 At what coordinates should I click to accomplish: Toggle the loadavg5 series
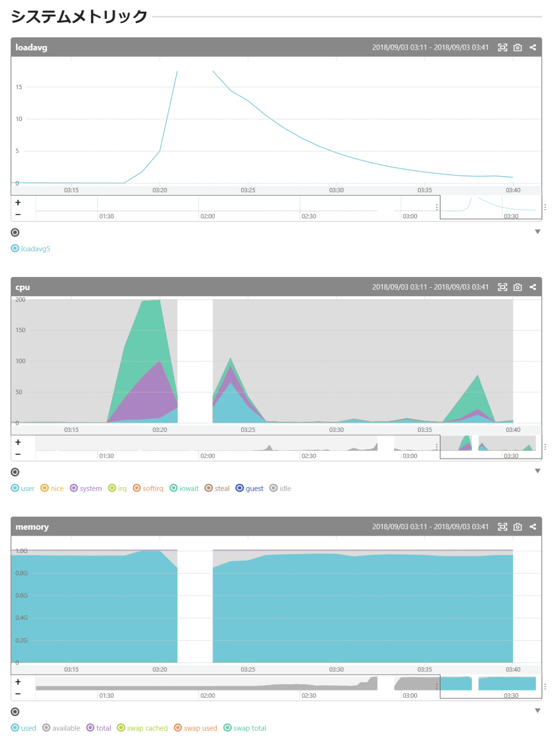point(30,249)
